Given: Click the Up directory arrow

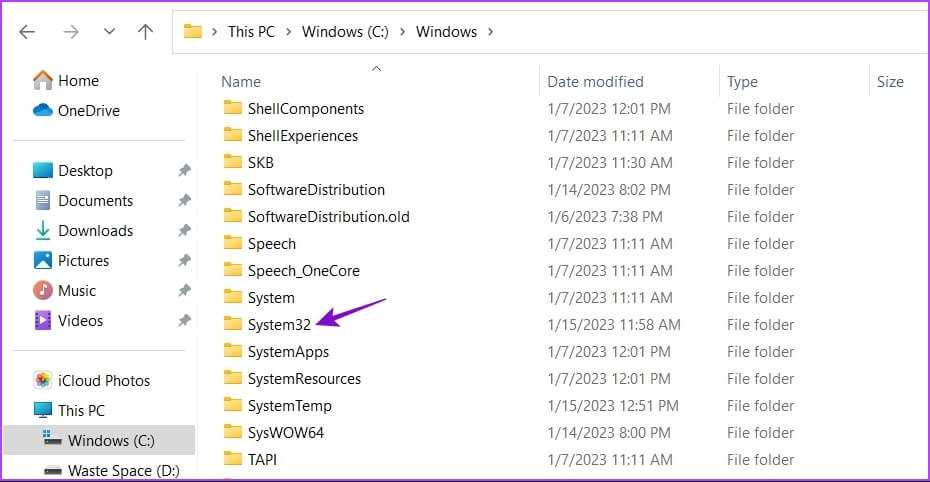Looking at the screenshot, I should 145,32.
